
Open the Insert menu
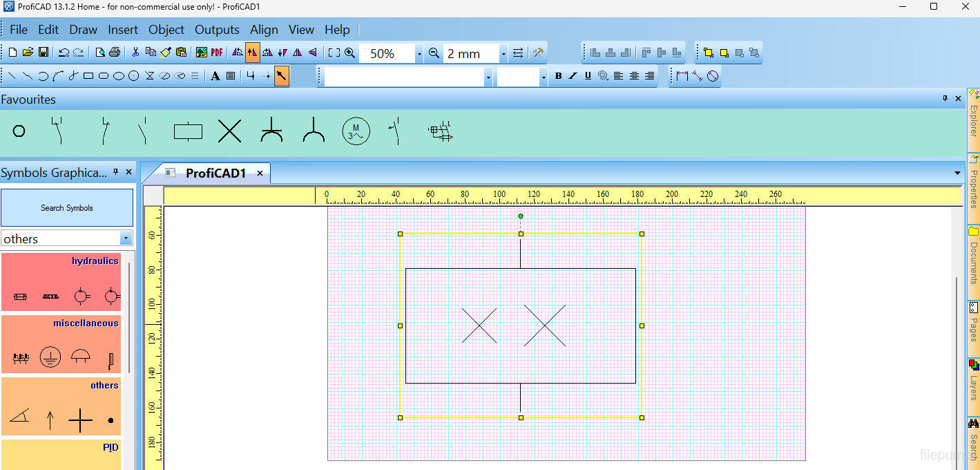(x=123, y=30)
